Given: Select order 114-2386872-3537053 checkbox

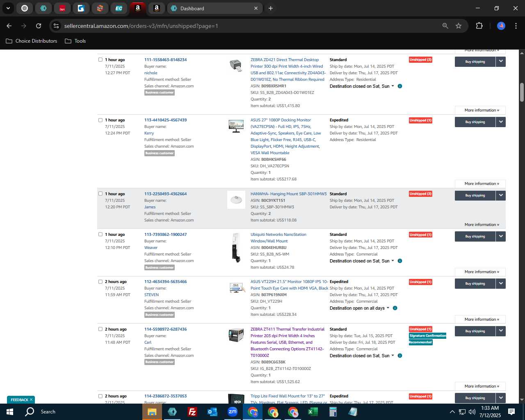Looking at the screenshot, I should [100, 396].
